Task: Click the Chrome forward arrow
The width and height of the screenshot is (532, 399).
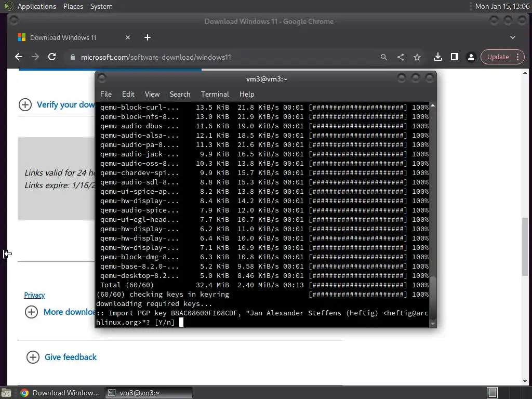Action: [x=35, y=57]
